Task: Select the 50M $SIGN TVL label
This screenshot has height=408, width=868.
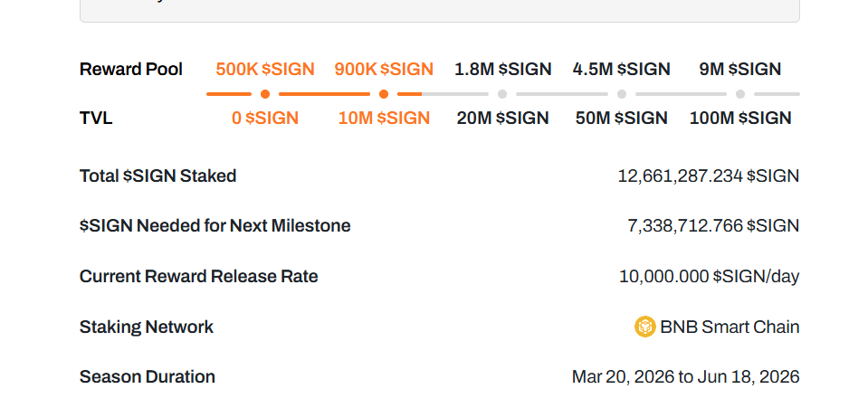Action: 622,118
